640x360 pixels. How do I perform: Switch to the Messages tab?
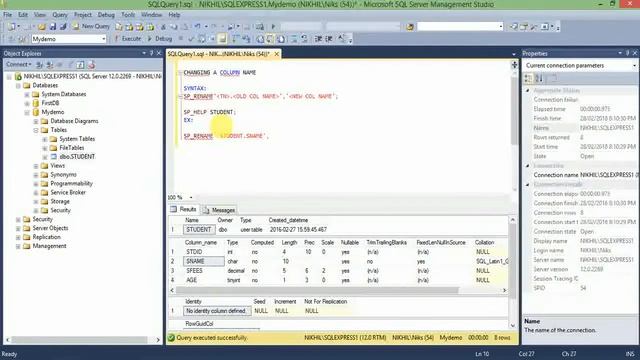(219, 210)
